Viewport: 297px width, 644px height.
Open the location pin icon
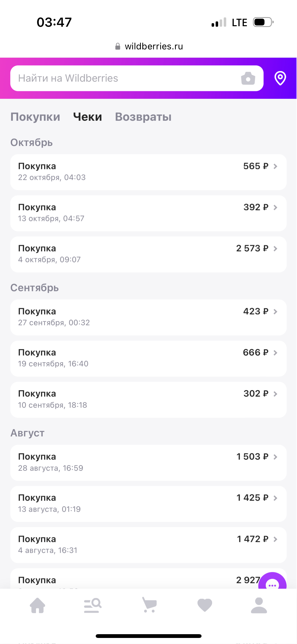coord(280,78)
